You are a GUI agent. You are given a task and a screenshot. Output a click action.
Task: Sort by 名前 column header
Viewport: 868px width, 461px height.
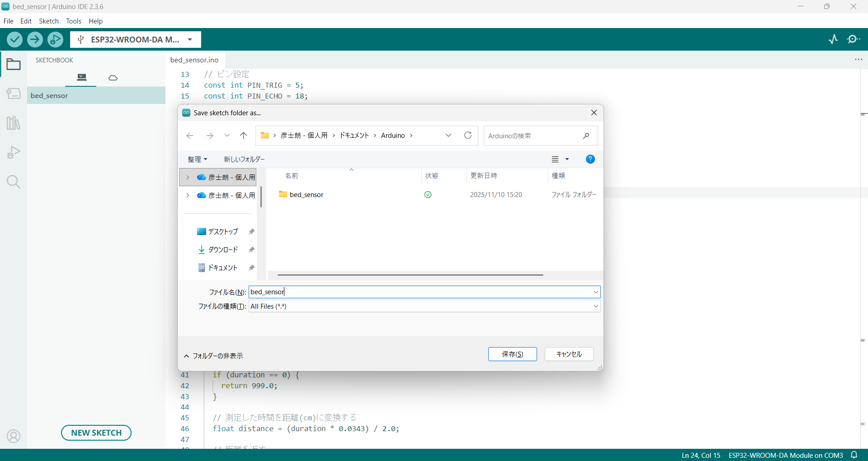coord(292,175)
